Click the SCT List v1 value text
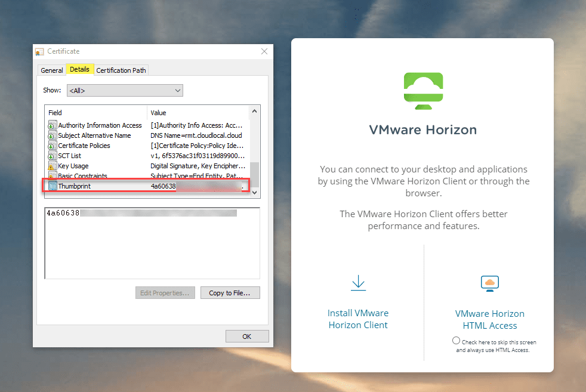Viewport: 586px width, 392px height. [198, 156]
